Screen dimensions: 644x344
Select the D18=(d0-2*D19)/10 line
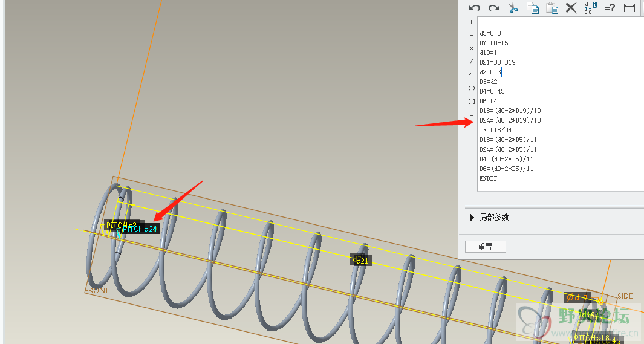(510, 111)
